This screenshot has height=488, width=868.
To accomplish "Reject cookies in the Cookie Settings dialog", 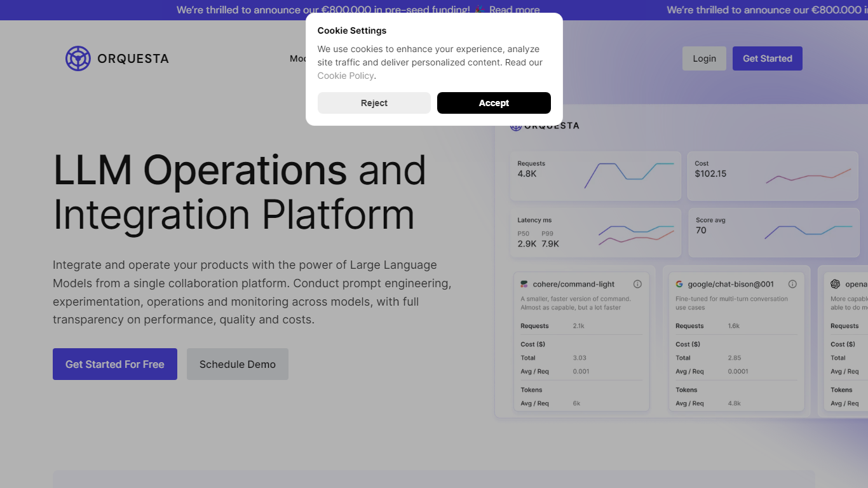I will [x=374, y=103].
